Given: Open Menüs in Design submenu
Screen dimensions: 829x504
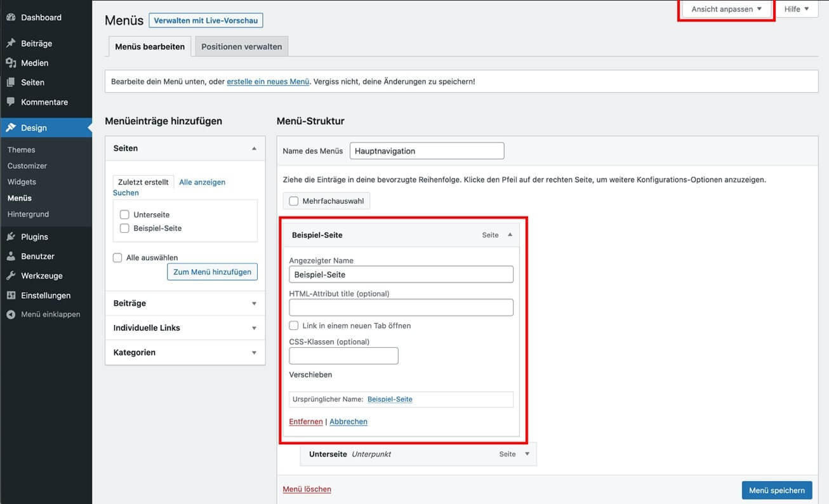Looking at the screenshot, I should [20, 198].
